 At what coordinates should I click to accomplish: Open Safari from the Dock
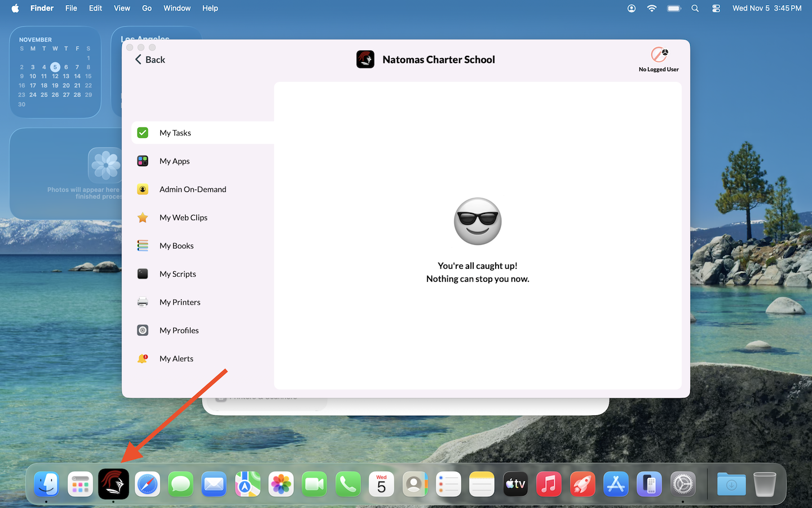click(x=147, y=484)
